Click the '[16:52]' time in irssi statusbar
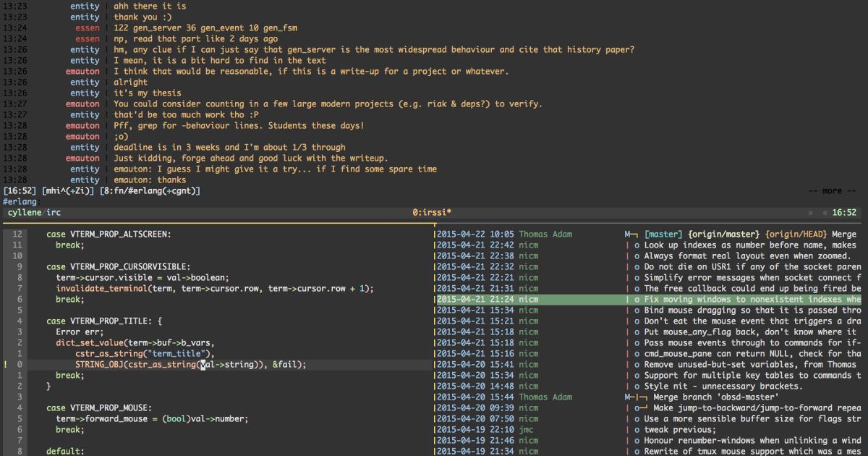The width and height of the screenshot is (868, 456). point(20,191)
